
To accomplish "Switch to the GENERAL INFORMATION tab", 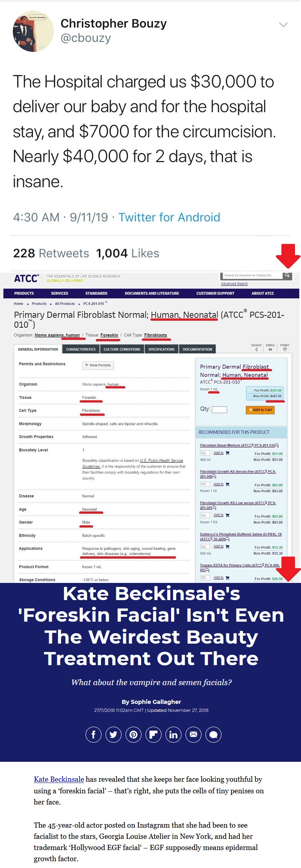I will pos(38,349).
